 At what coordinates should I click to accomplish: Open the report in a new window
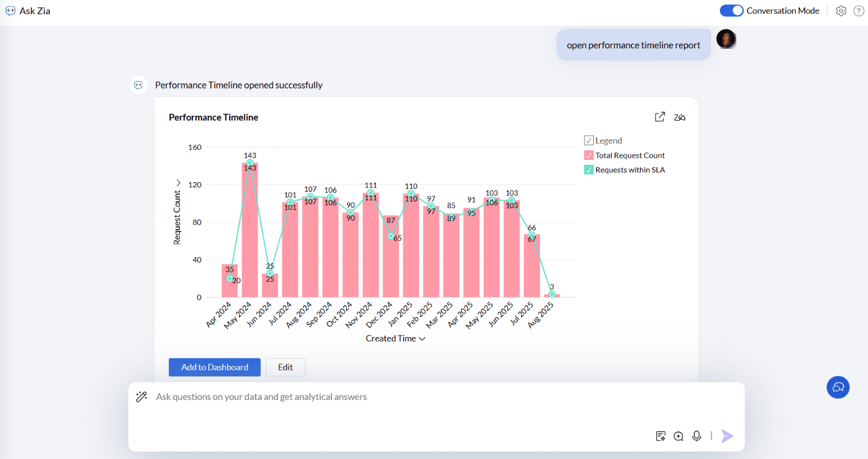click(x=660, y=117)
